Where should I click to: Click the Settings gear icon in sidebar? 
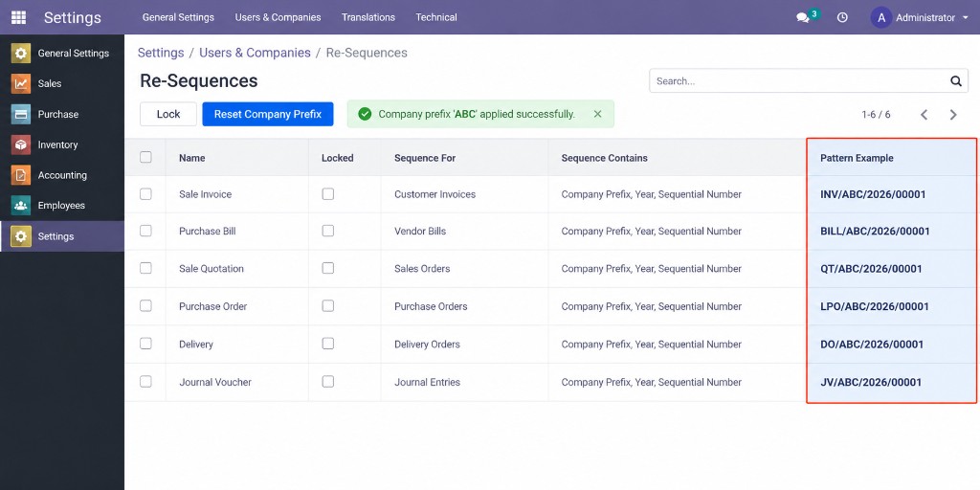(21, 236)
